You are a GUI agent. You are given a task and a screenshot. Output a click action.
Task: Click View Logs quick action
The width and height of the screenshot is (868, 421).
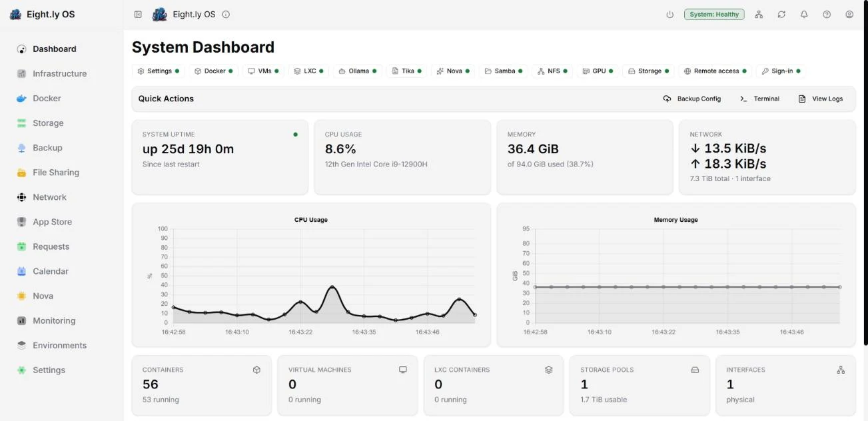(x=821, y=99)
